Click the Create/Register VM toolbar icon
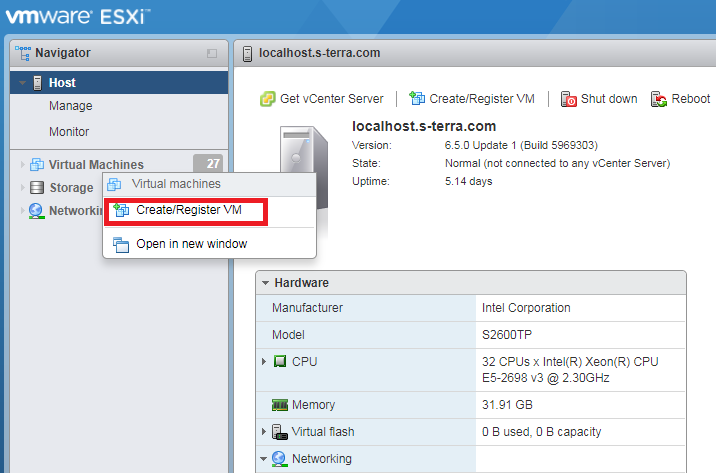The height and width of the screenshot is (473, 716). click(417, 99)
